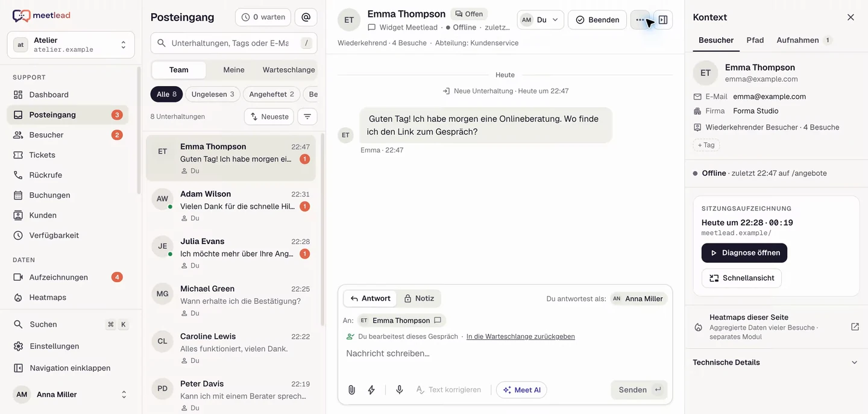
Task: Attach a file with the paperclip icon
Action: click(x=351, y=390)
